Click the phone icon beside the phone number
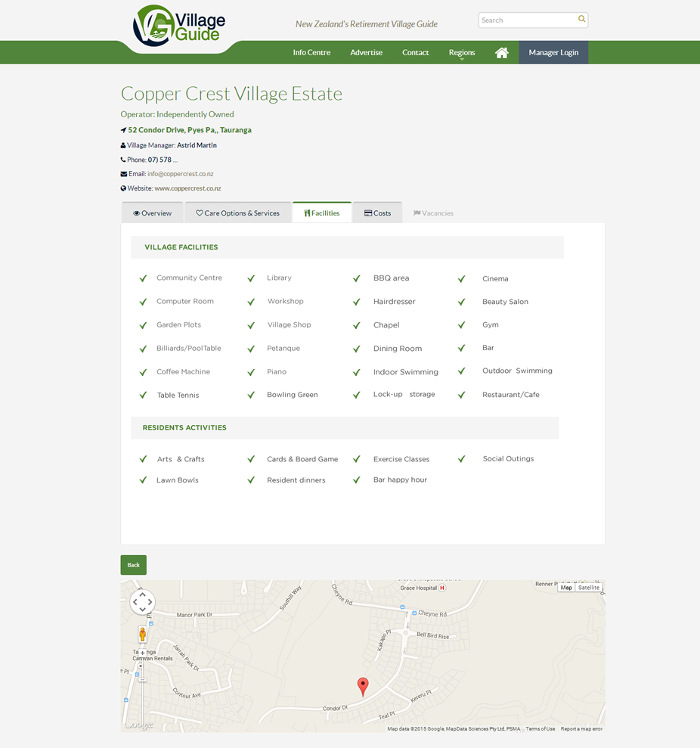 tap(122, 160)
